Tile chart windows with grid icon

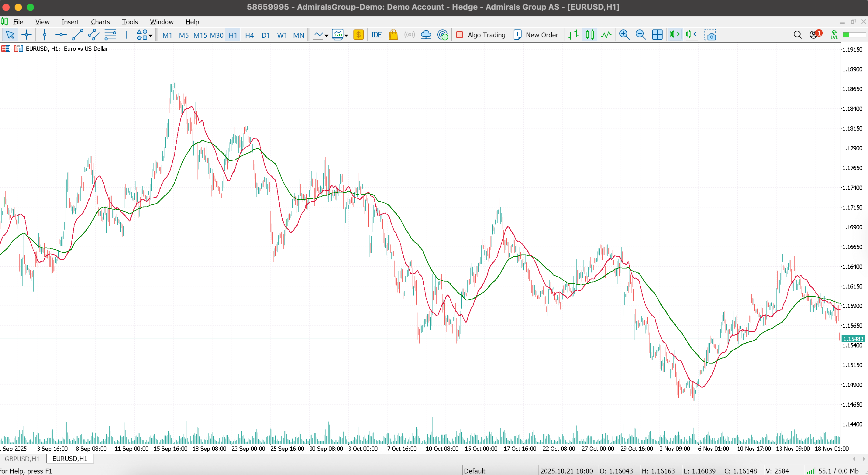[657, 35]
